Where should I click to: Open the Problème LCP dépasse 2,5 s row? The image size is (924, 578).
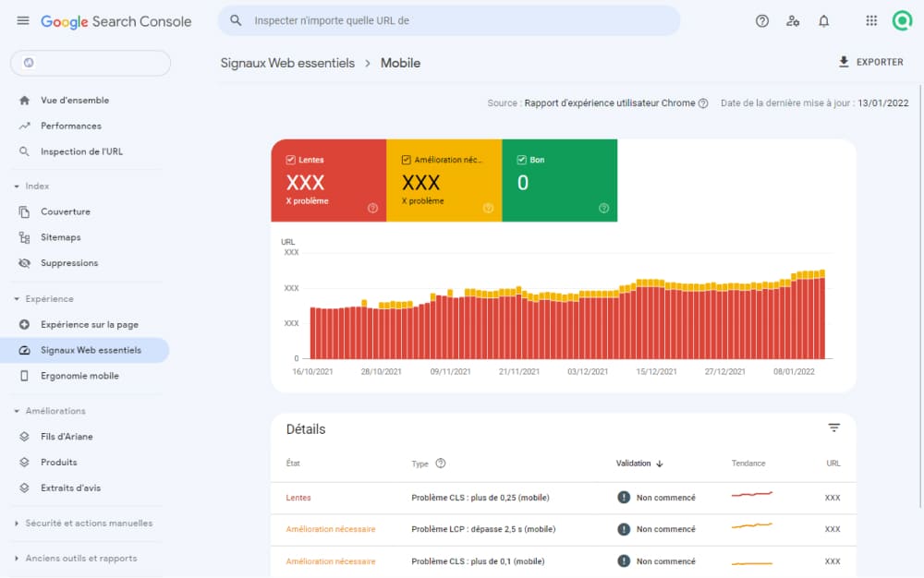coord(563,530)
